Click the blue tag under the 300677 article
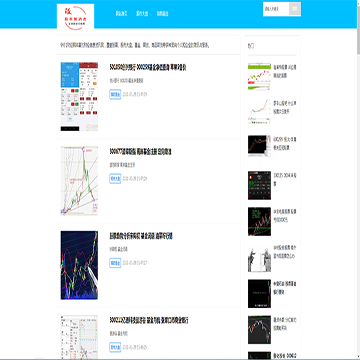Viewport: 360px width, 360px height. pyautogui.click(x=115, y=179)
